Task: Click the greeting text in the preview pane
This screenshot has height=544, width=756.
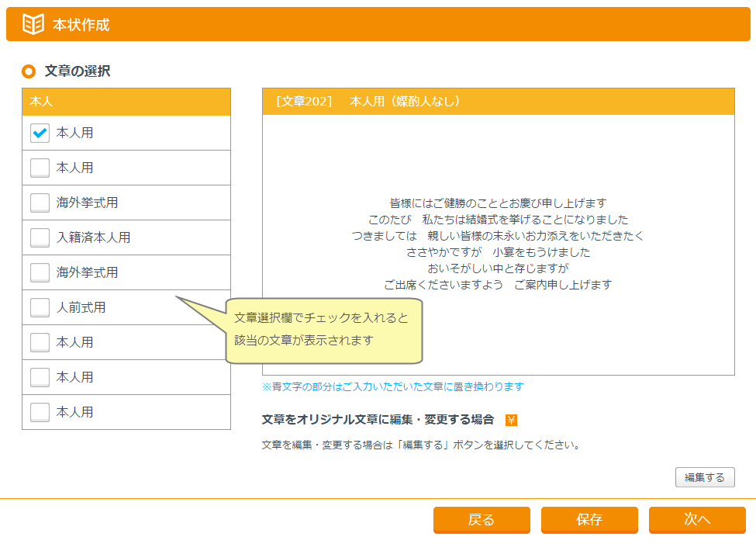Action: [498, 244]
